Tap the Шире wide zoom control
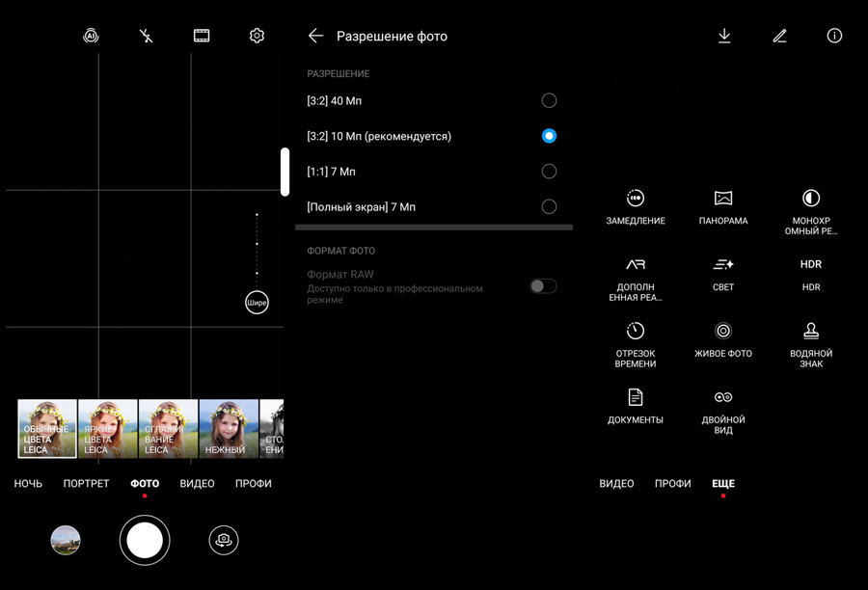This screenshot has height=590, width=868. (257, 303)
